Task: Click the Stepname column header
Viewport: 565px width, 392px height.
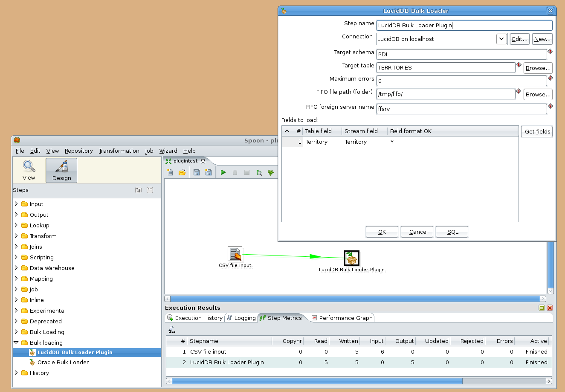Action: coord(230,341)
